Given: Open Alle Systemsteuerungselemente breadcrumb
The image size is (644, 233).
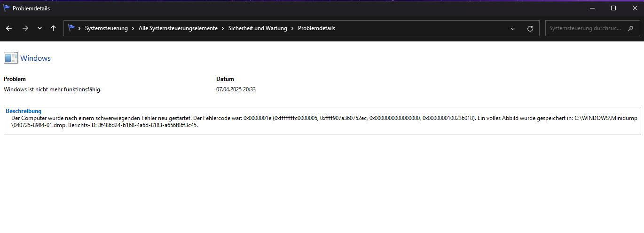Looking at the screenshot, I should pos(178,28).
